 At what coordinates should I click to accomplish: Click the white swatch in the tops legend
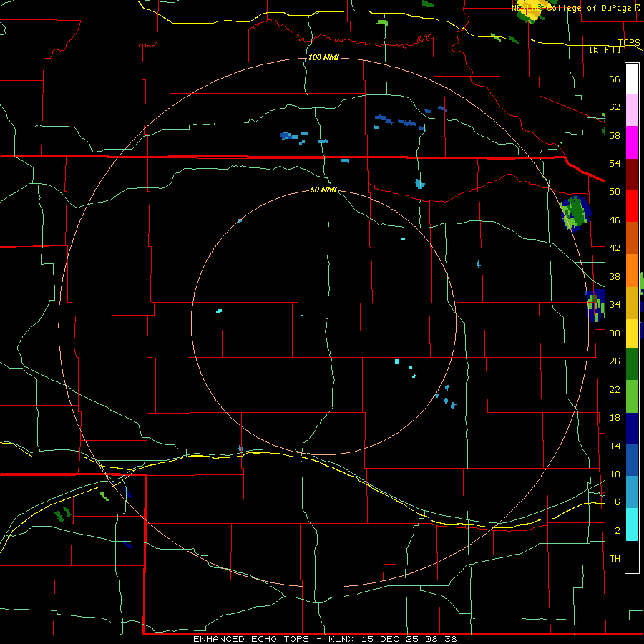point(632,79)
